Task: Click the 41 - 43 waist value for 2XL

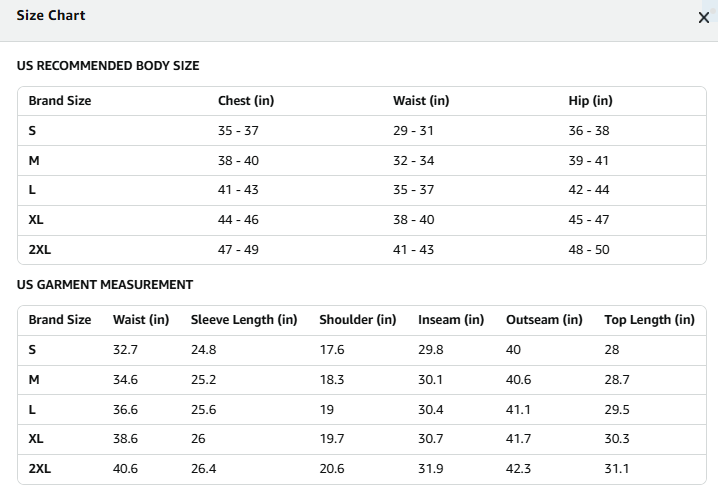Action: coord(413,250)
